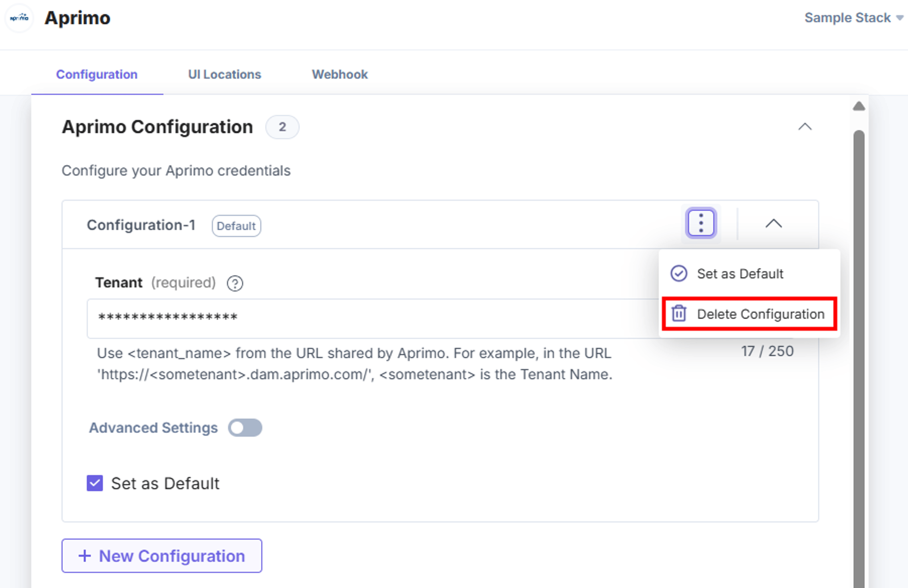Uncheck the Set as Default checkbox

coord(95,483)
